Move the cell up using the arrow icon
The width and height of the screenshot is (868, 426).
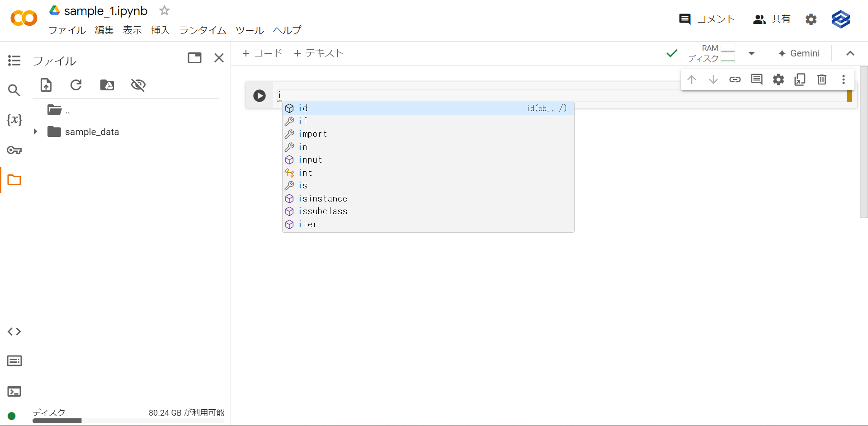[x=692, y=80]
